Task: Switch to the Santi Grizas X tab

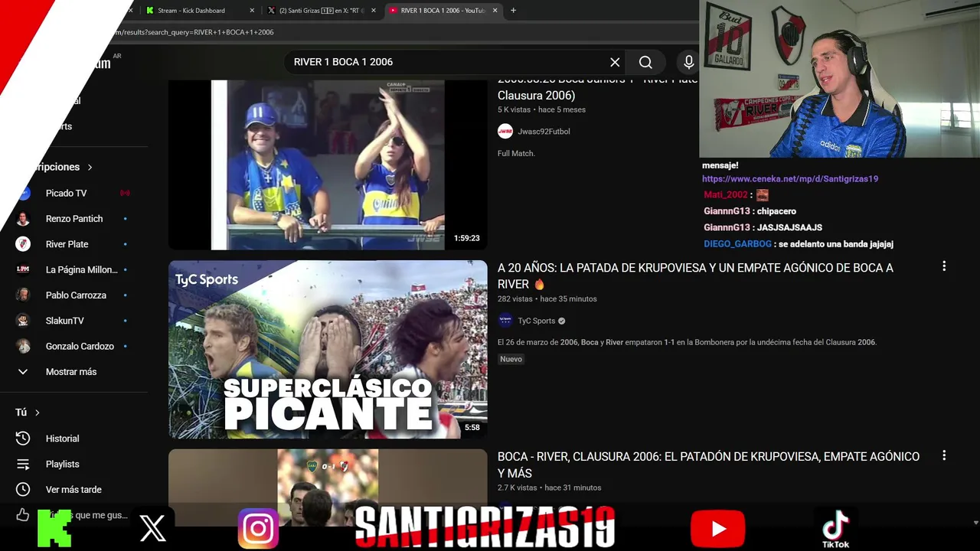Action: click(x=322, y=11)
